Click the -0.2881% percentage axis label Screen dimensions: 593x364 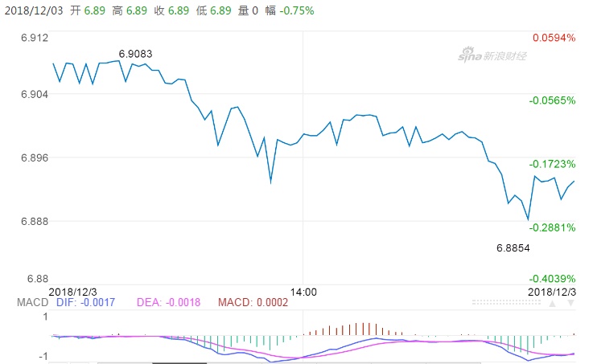pyautogui.click(x=554, y=227)
